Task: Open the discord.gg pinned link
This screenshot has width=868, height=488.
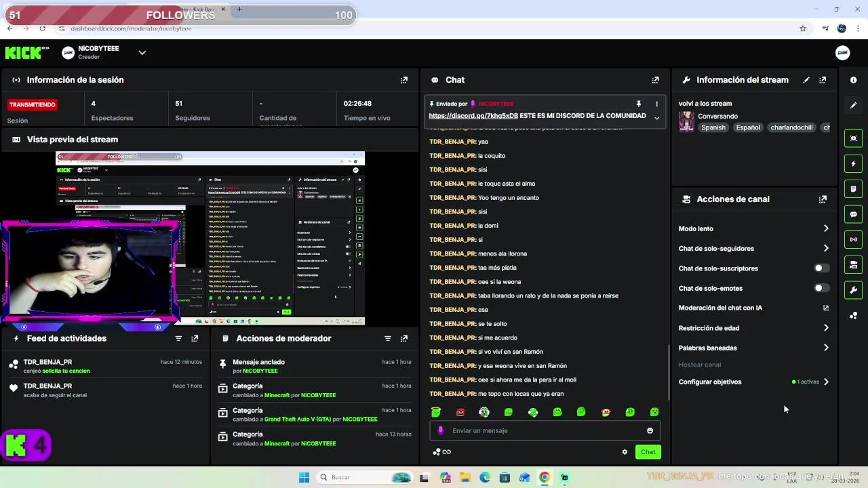Action: pos(473,116)
